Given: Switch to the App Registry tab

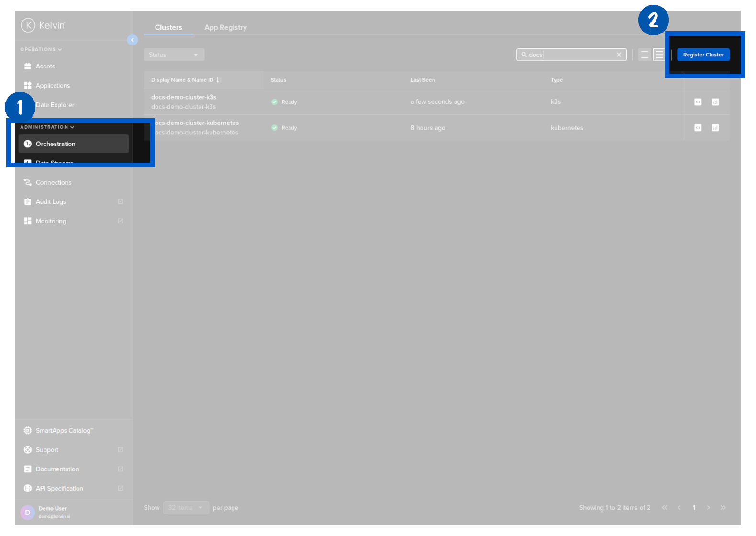Looking at the screenshot, I should coord(225,28).
